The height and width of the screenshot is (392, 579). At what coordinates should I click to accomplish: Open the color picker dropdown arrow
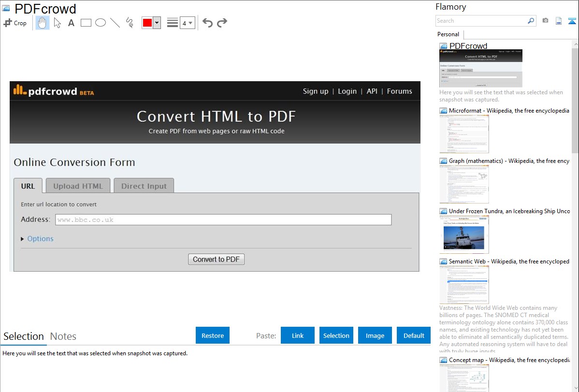tap(157, 23)
